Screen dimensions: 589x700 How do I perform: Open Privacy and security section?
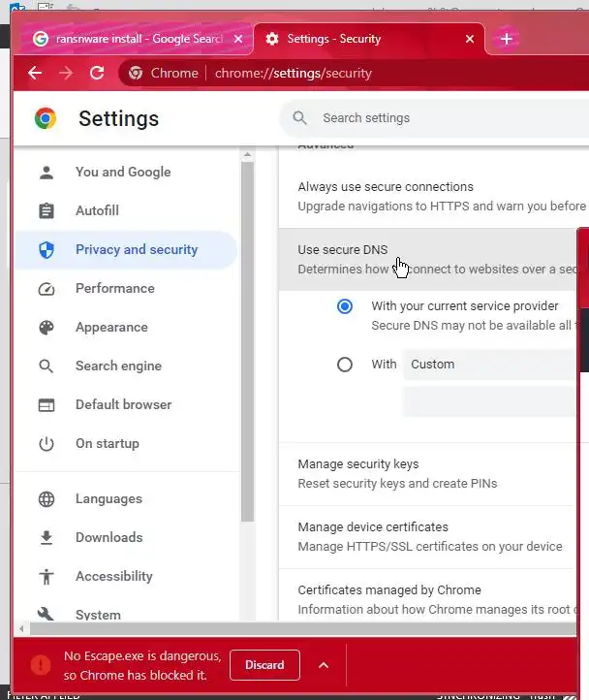(x=126, y=249)
